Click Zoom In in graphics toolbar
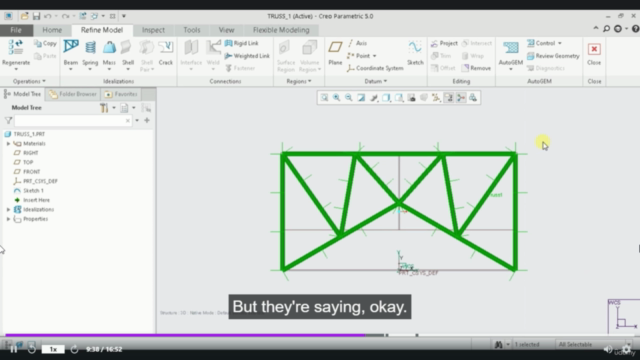The image size is (640, 360). pyautogui.click(x=336, y=98)
